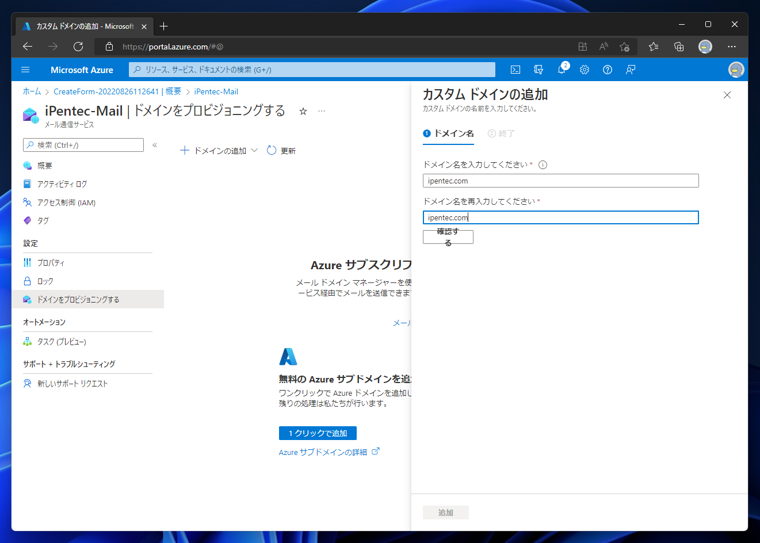This screenshot has height=543, width=760.
Task: Collapse the left navigation with the chevrons
Action: coord(155,144)
